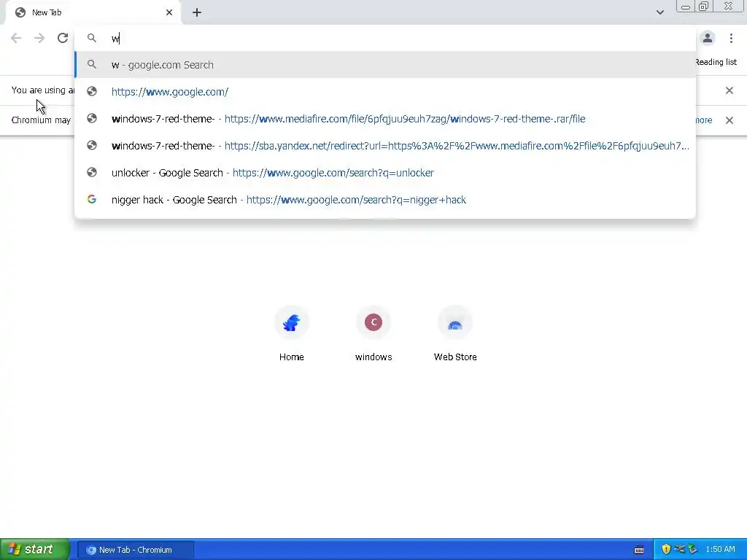Reload the page with the refresh icon
This screenshot has width=747, height=560.
(63, 38)
